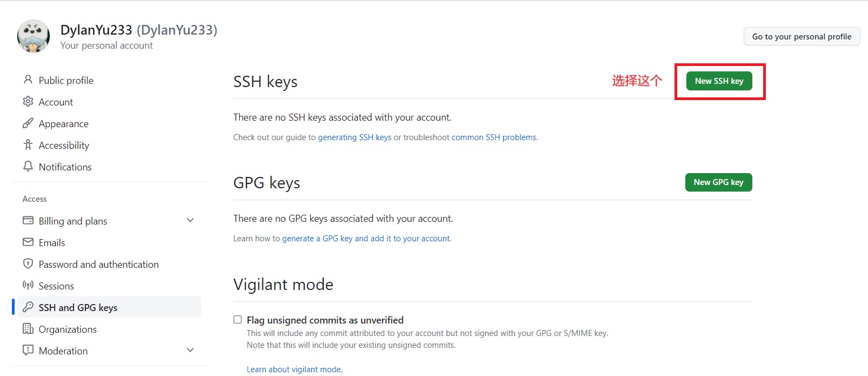Click the New SSH key button
This screenshot has width=868, height=376.
click(720, 81)
